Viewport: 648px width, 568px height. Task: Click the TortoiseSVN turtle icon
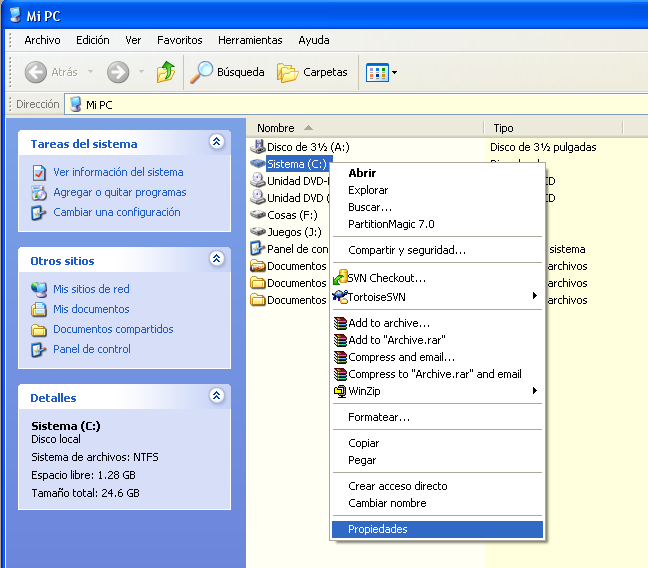[340, 296]
